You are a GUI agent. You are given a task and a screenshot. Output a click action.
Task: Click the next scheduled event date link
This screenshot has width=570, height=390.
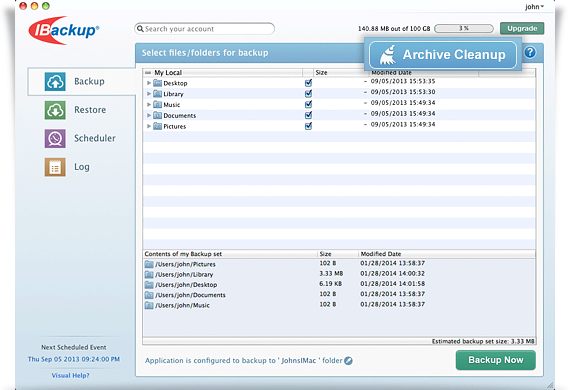click(74, 359)
